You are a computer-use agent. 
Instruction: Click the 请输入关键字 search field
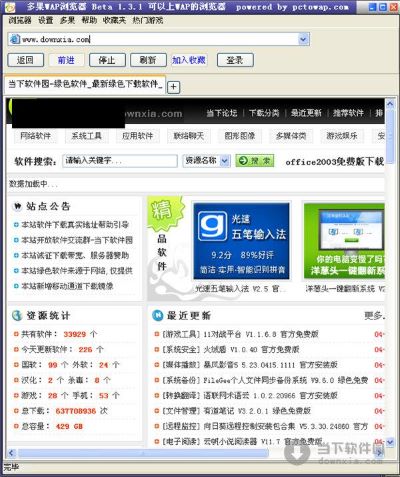pos(120,161)
